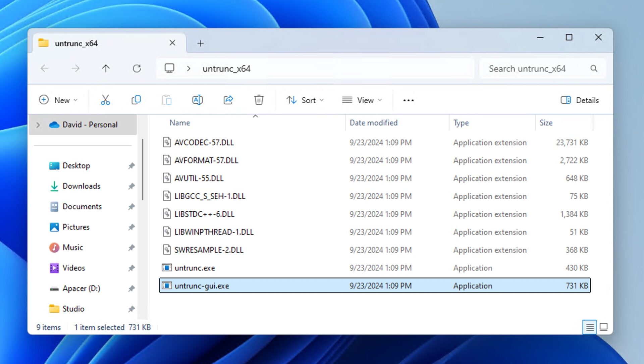This screenshot has height=364, width=644.
Task: Click the Share icon
Action: point(228,100)
